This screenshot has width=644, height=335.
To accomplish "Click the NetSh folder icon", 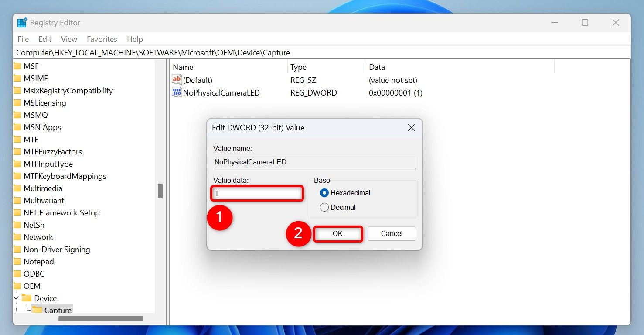I will click(x=17, y=225).
